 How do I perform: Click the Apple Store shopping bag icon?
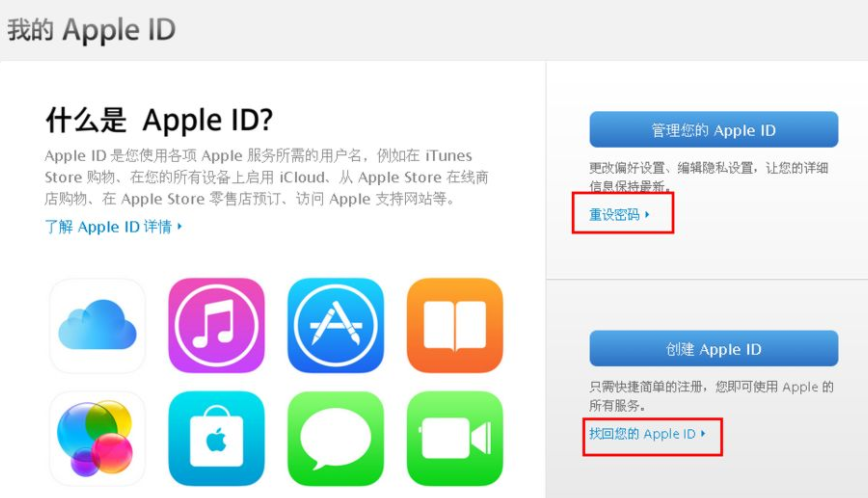pyautogui.click(x=216, y=439)
